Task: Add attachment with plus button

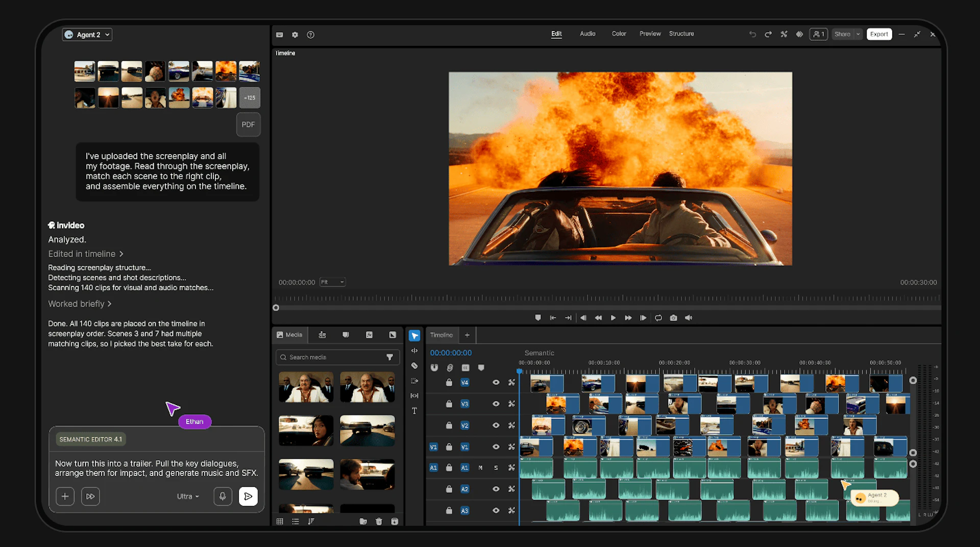Action: pos(65,496)
